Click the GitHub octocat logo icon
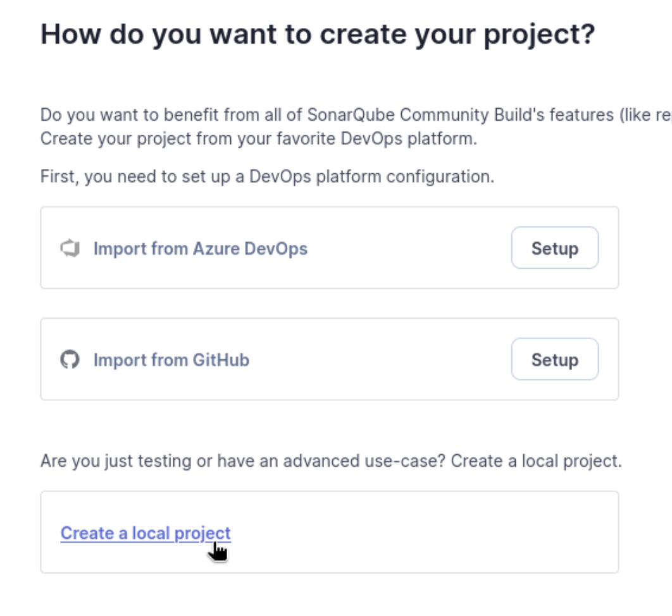Viewport: 672px width, 616px height. click(70, 359)
